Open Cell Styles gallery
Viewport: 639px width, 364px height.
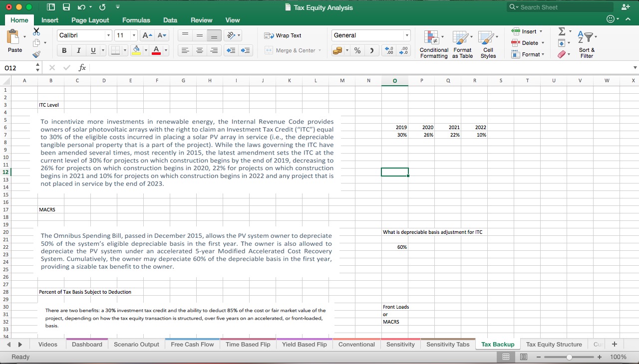click(x=488, y=45)
